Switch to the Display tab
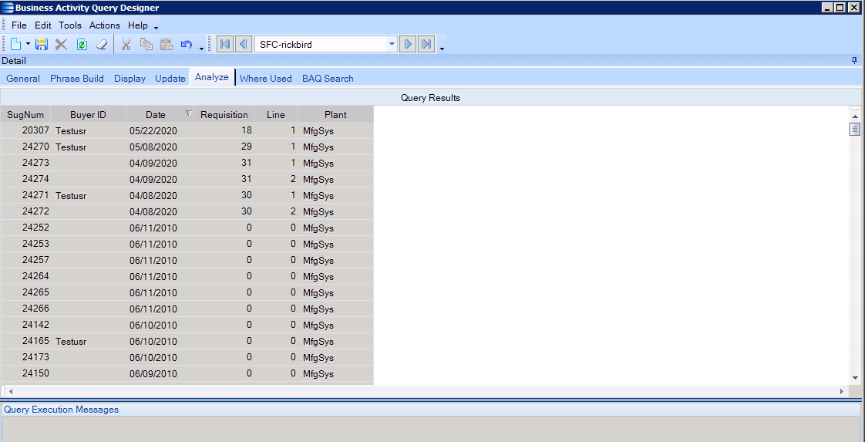The image size is (868, 442). tap(130, 79)
